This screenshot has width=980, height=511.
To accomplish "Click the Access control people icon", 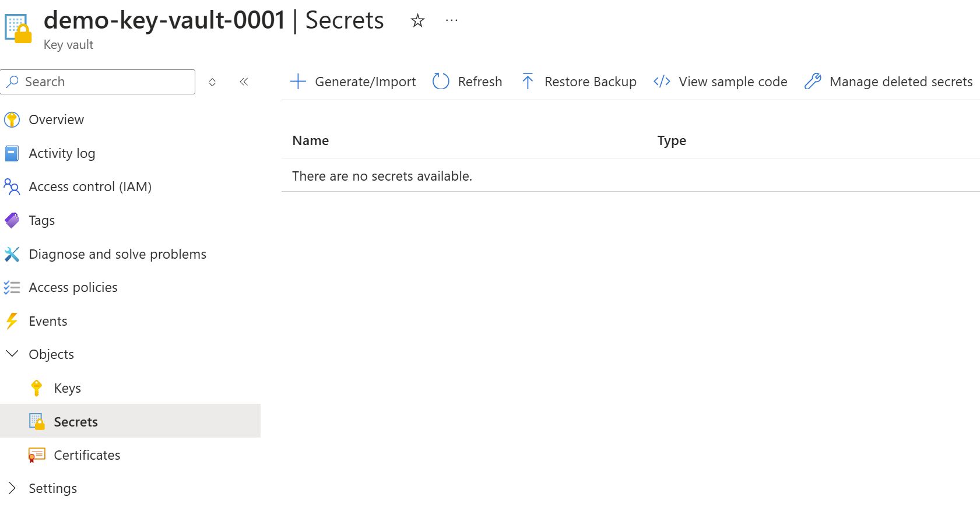I will click(x=12, y=186).
